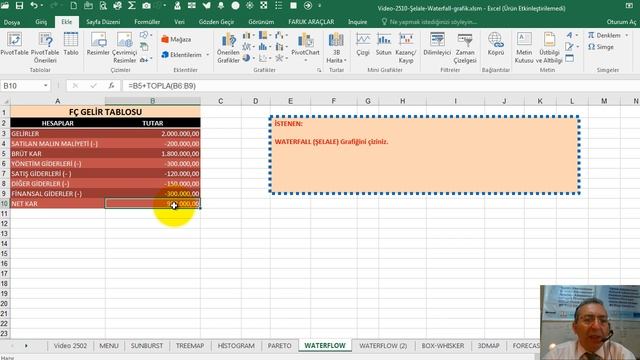
Task: Insert a combo chart
Action: click(280, 47)
